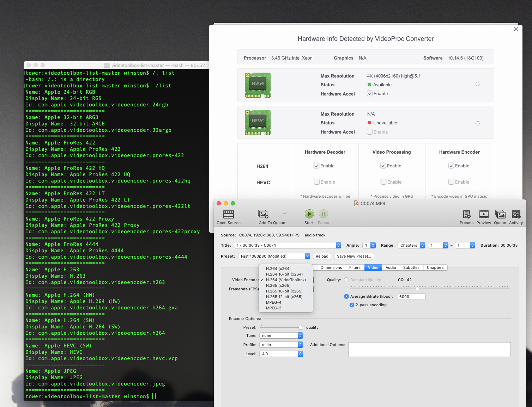532x407 pixels.
Task: Open the Preset dropdown showing Fast 1080p30
Action: coord(274,256)
